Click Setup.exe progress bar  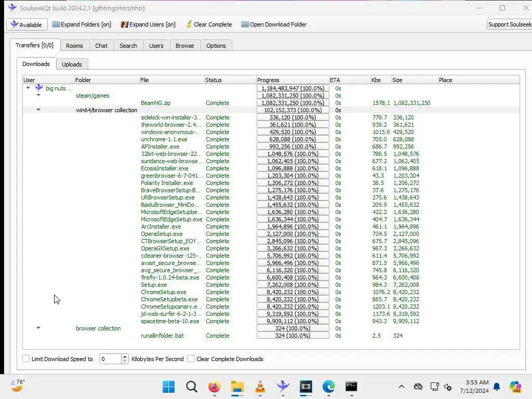[x=293, y=285]
